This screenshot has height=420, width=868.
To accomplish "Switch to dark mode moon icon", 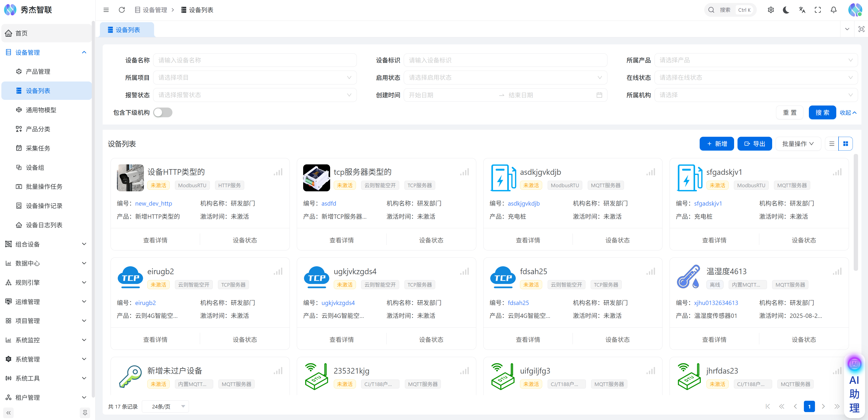I will (786, 10).
